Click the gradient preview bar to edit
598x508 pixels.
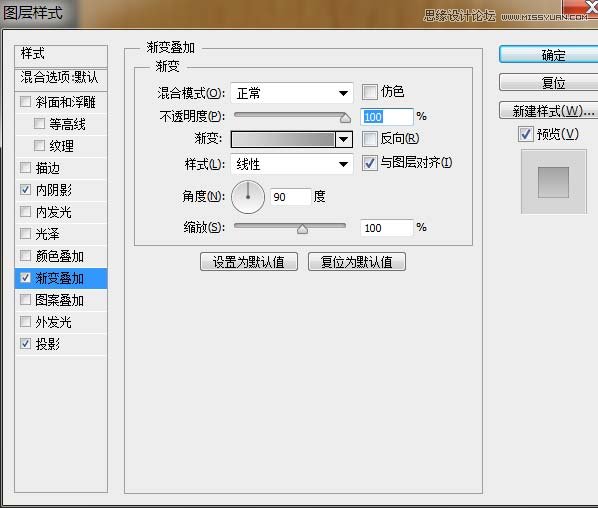click(283, 140)
